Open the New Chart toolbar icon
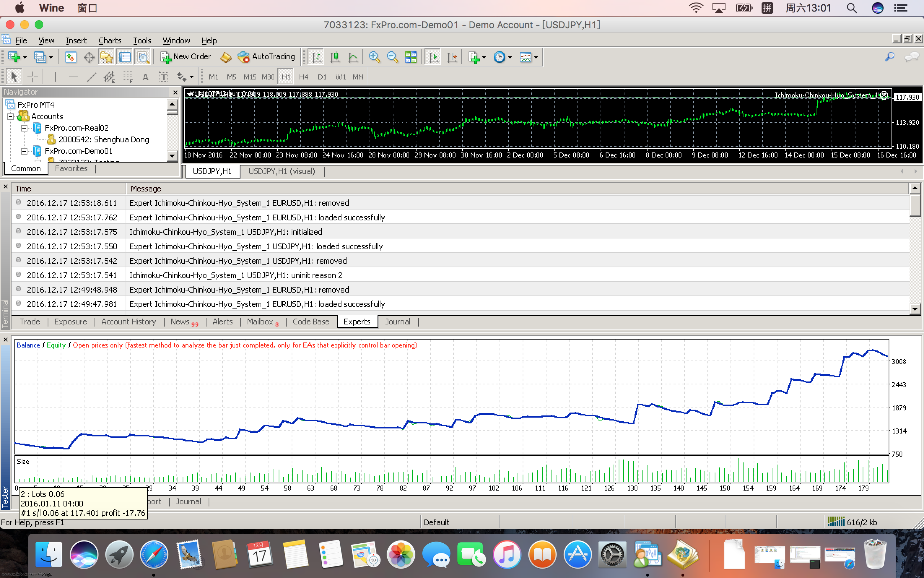Image resolution: width=924 pixels, height=578 pixels. point(14,57)
